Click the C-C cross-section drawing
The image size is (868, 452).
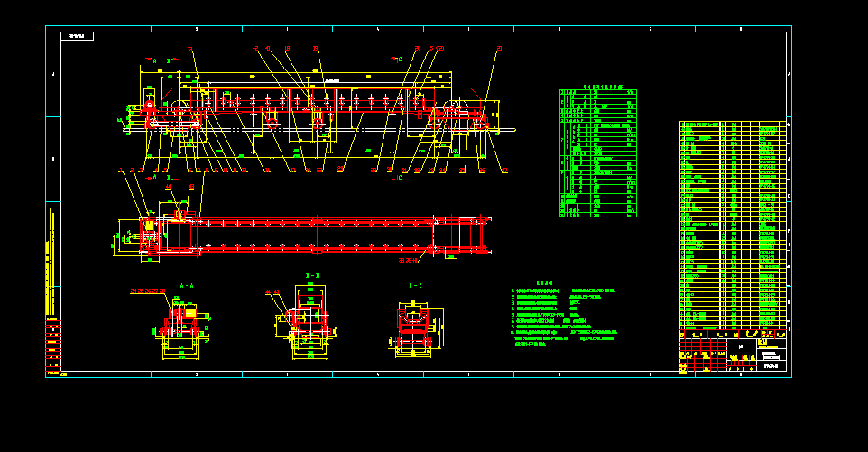click(x=416, y=329)
